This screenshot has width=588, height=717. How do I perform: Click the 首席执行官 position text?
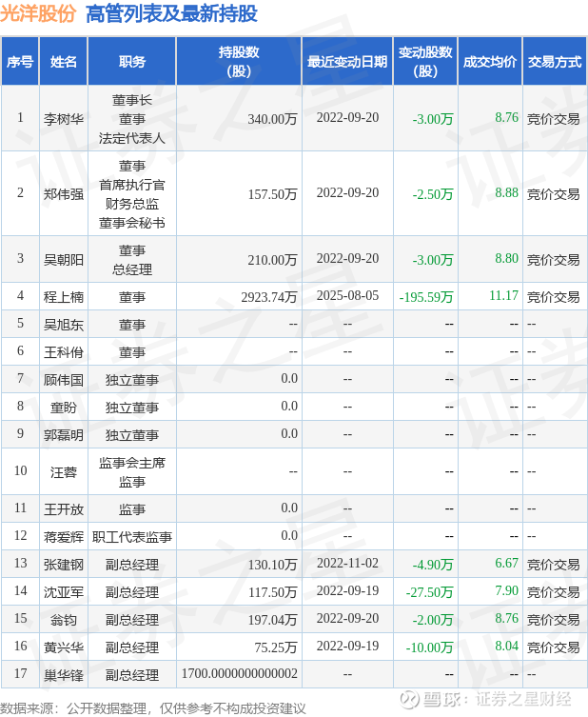point(132,185)
